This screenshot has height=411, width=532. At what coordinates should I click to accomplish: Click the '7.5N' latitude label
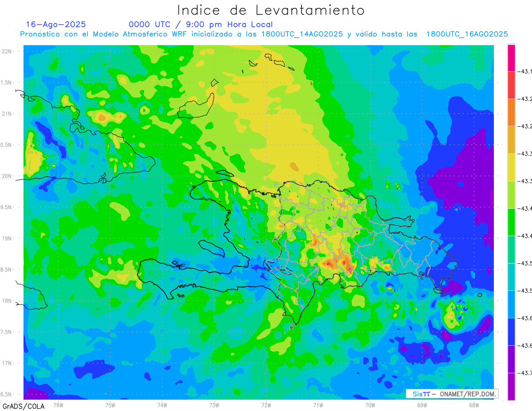coord(7,332)
